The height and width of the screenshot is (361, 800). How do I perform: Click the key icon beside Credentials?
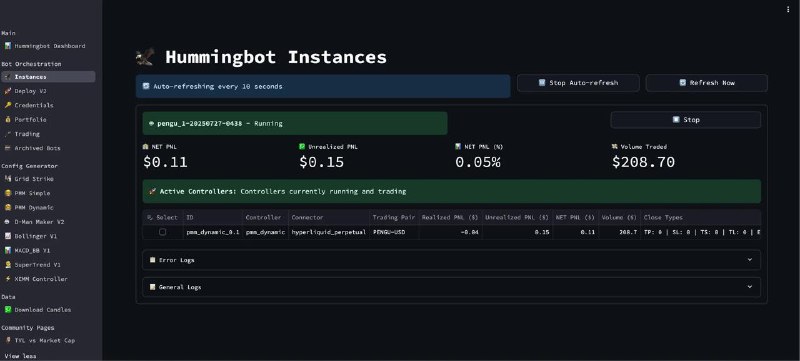pos(8,105)
